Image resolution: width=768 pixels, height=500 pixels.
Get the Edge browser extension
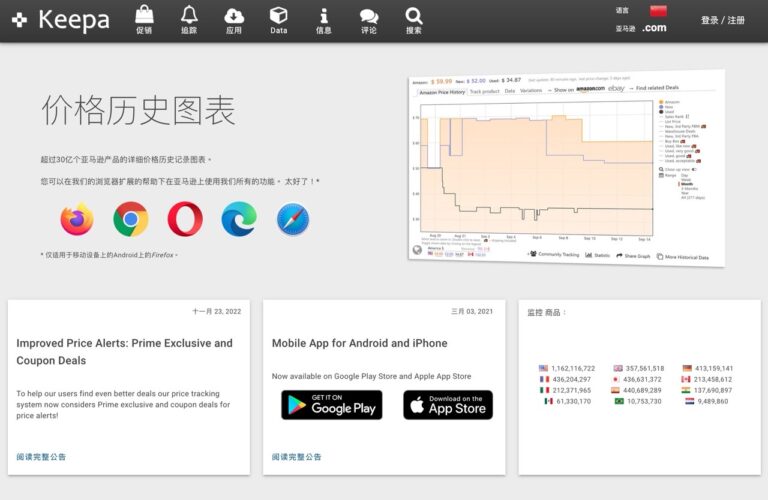coord(239,219)
